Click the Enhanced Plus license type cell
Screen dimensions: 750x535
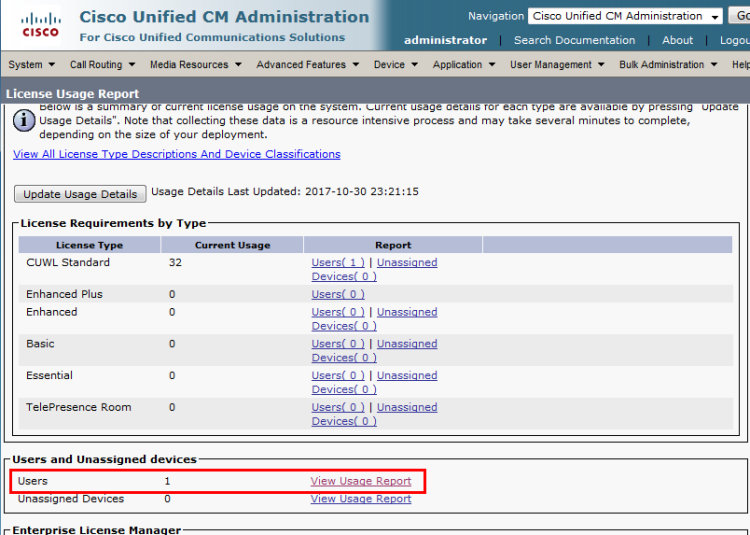tap(64, 295)
